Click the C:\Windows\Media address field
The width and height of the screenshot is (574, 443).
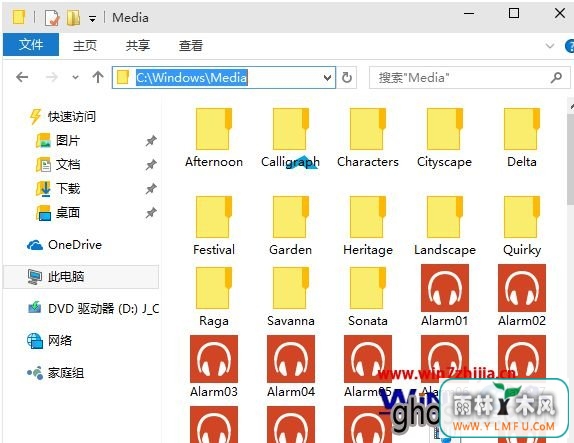coord(224,77)
